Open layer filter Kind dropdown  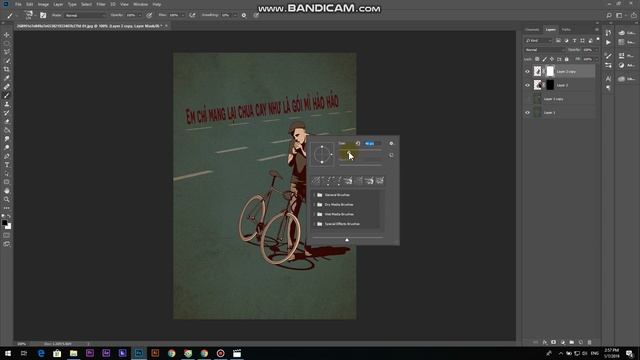click(x=538, y=40)
